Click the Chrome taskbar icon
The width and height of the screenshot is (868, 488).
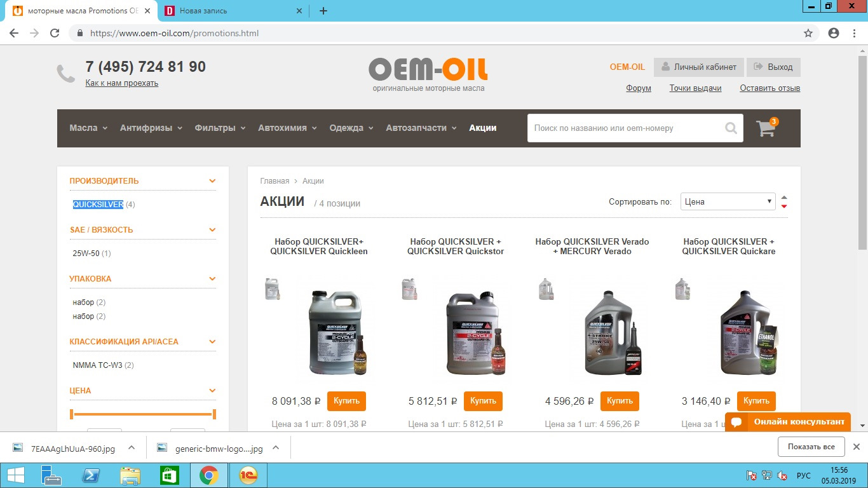[x=208, y=475]
